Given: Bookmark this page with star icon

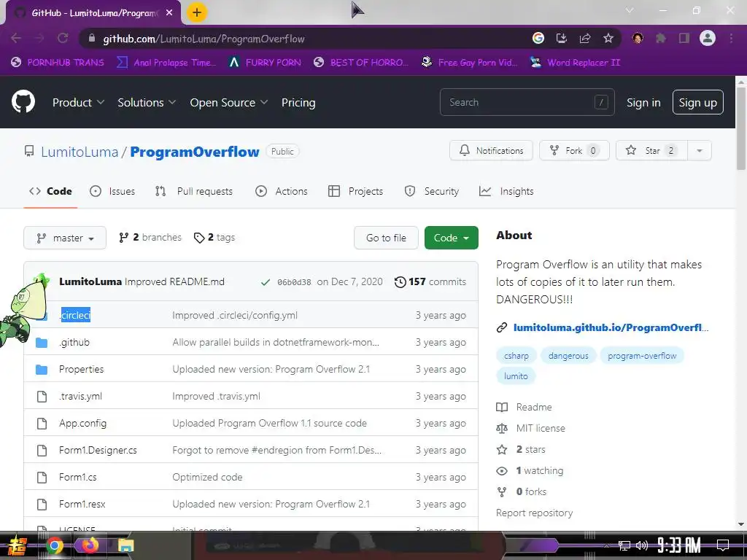Looking at the screenshot, I should (608, 38).
